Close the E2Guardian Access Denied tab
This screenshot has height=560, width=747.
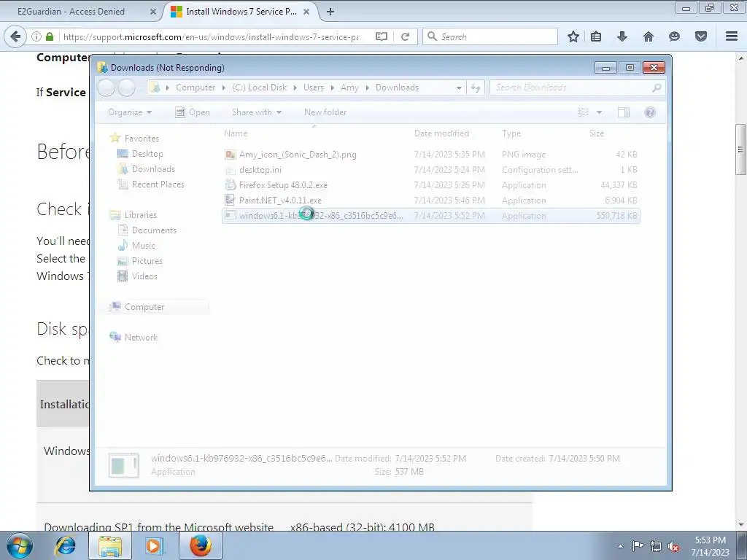pos(153,12)
